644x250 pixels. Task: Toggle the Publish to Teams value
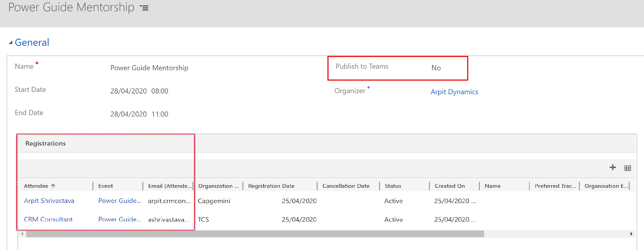[436, 68]
